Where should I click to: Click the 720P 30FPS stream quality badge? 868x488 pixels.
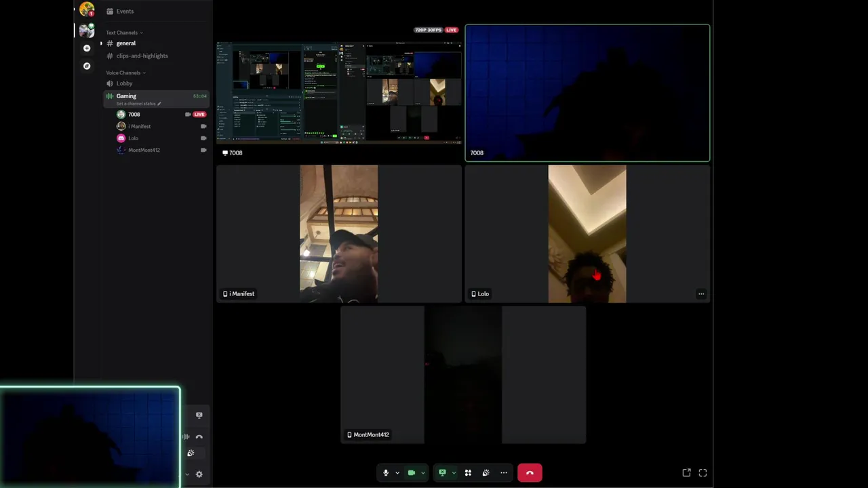coord(429,30)
